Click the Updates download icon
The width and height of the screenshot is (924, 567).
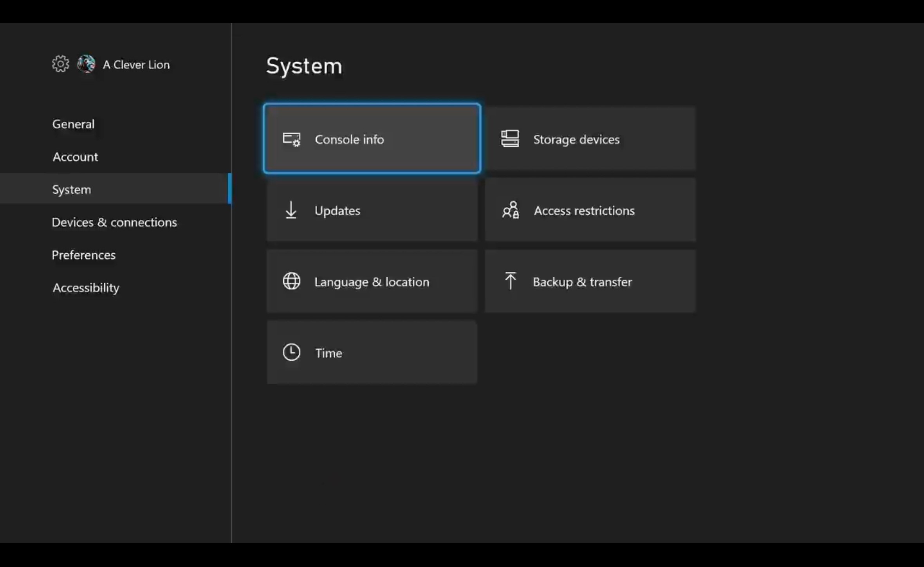[291, 210]
